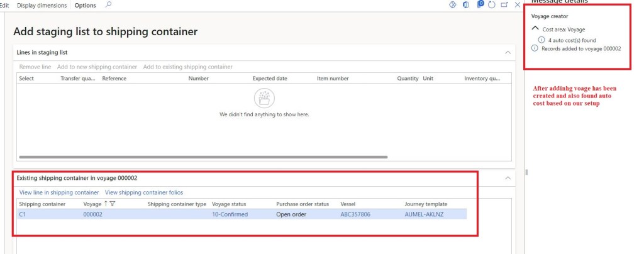Collapse the Existing shipping container section

pyautogui.click(x=508, y=178)
